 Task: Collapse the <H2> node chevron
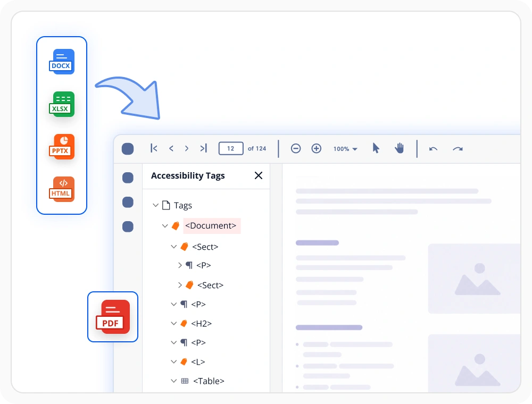pyautogui.click(x=174, y=323)
